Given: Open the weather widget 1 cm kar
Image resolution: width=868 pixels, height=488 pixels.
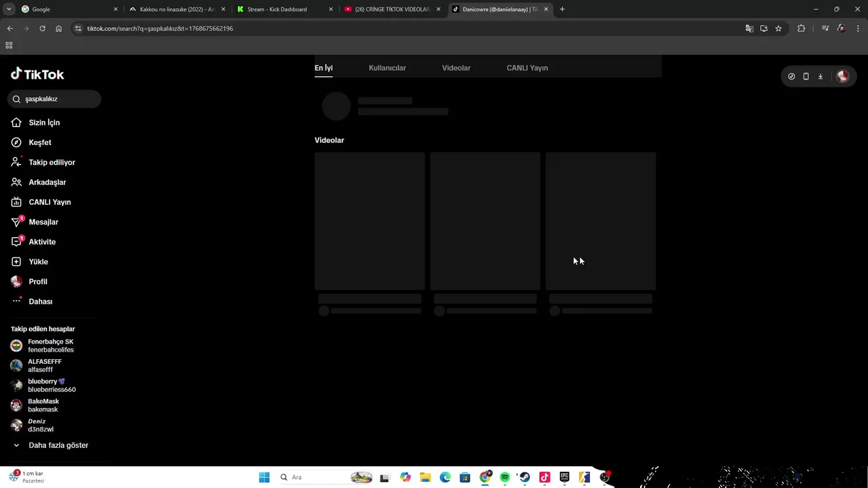Looking at the screenshot, I should [x=27, y=476].
